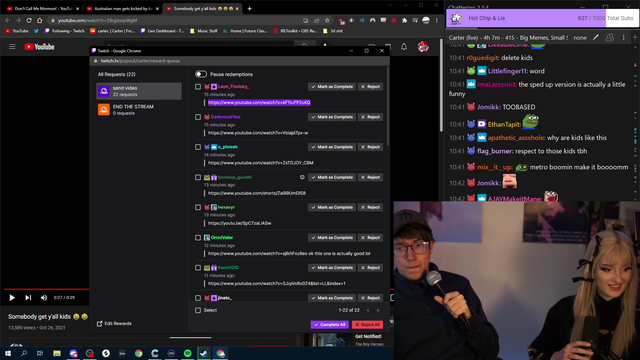Skip to next YouTube video

28,298
